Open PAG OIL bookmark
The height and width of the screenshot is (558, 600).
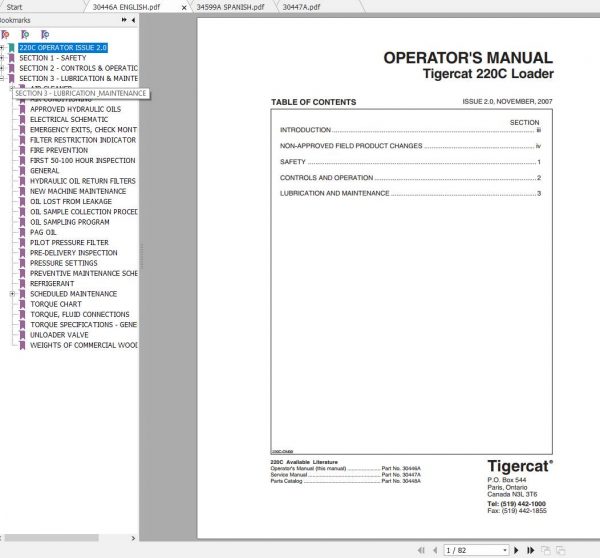point(43,232)
